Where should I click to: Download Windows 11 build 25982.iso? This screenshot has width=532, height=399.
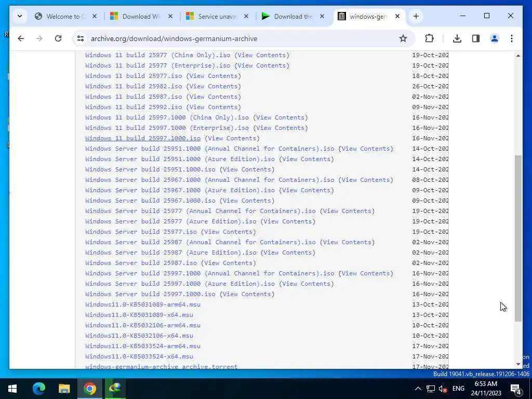(x=134, y=86)
